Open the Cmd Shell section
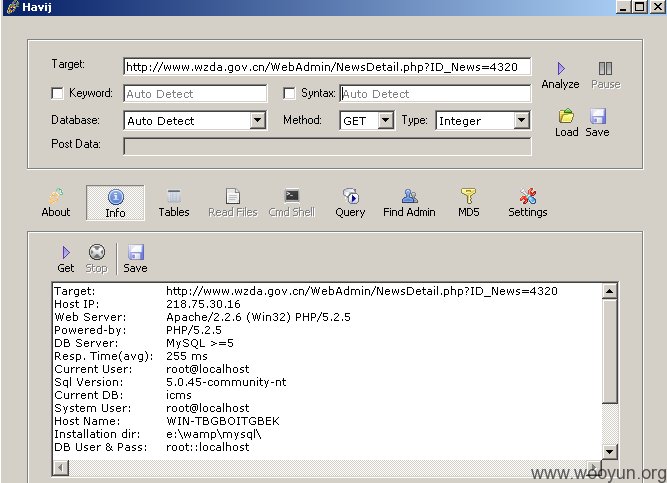This screenshot has width=667, height=483. pos(292,203)
